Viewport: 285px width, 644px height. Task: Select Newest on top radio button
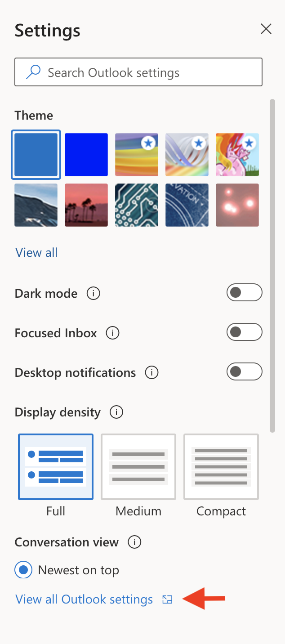tap(23, 570)
